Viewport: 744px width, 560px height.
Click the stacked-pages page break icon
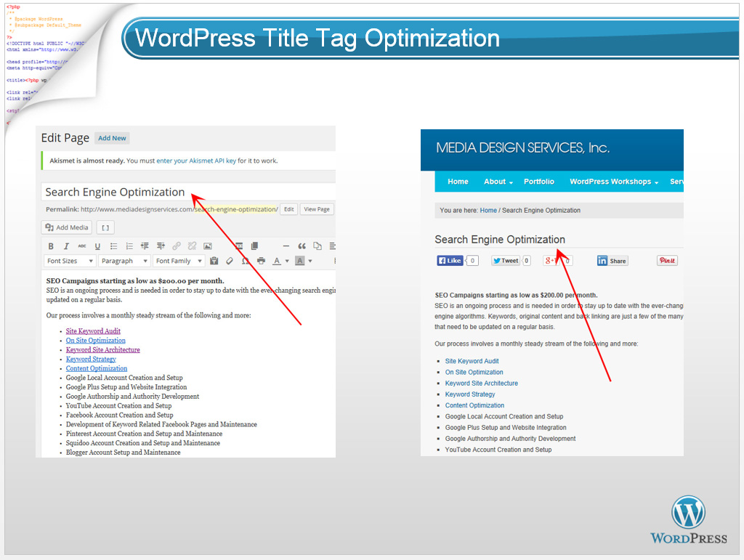(255, 246)
